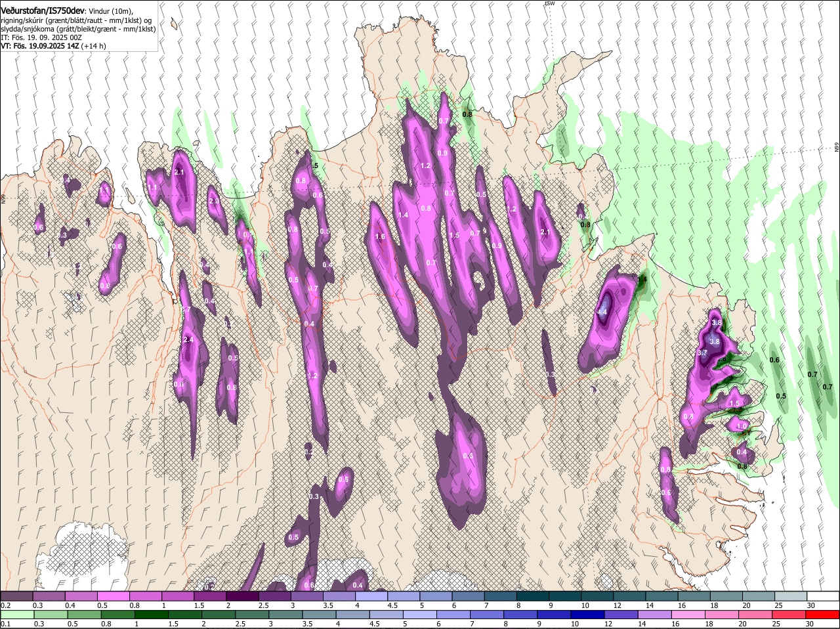Pick the purple-scale swatch between 4 and 4.5

click(371, 596)
